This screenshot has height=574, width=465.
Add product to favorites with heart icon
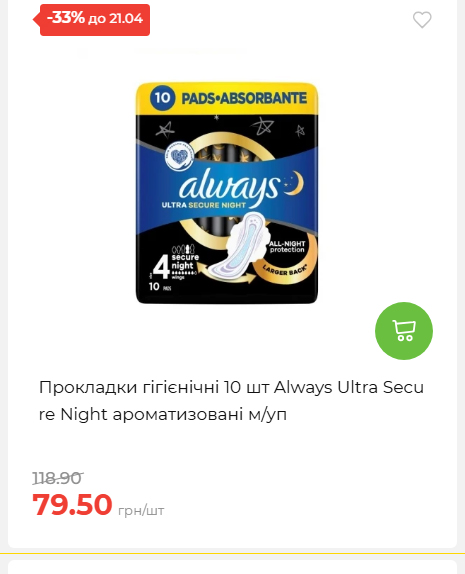(x=422, y=20)
